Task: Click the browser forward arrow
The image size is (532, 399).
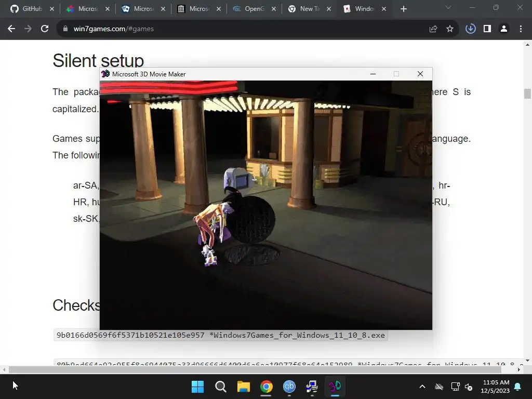Action: pos(28,29)
